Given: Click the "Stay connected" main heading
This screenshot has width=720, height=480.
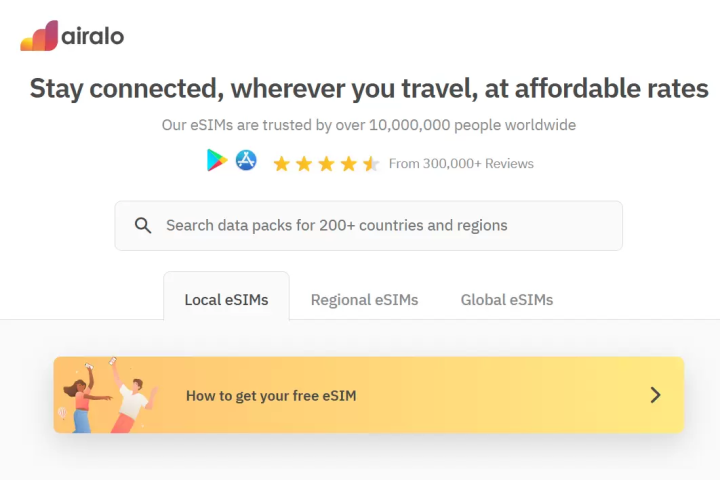Looking at the screenshot, I should pos(369,88).
